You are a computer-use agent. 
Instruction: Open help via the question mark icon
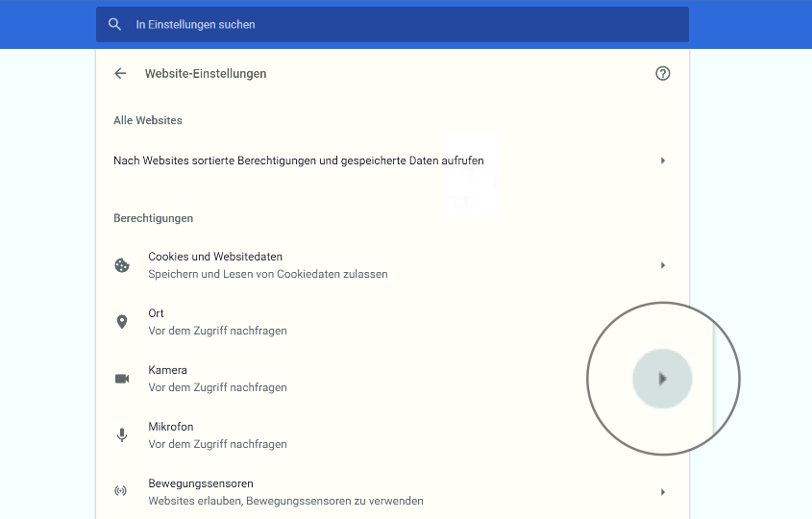coord(662,73)
